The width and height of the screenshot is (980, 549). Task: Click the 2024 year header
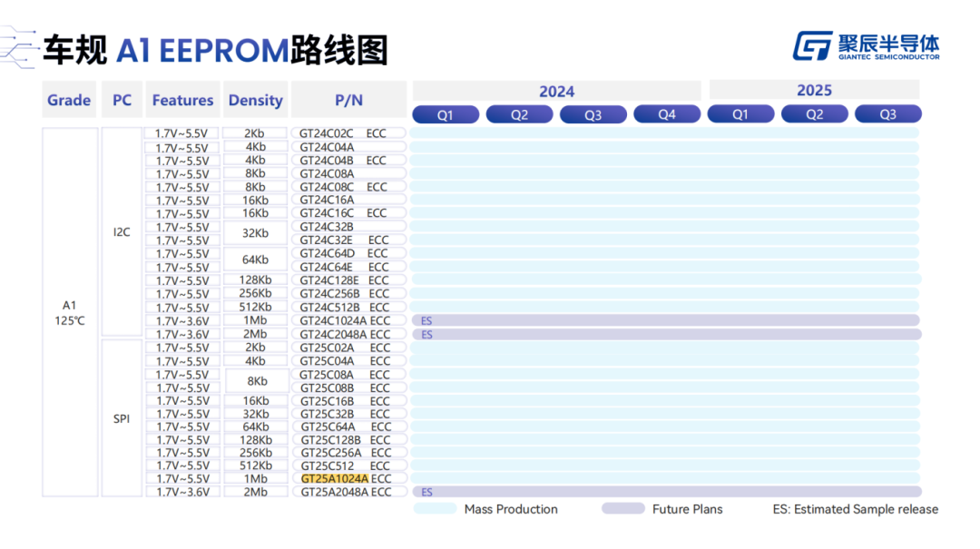pos(556,92)
